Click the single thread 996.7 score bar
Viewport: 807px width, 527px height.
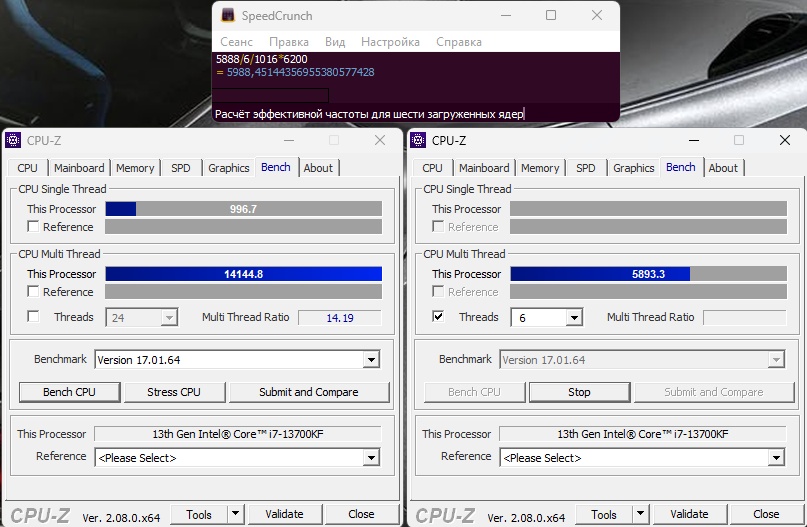point(243,209)
